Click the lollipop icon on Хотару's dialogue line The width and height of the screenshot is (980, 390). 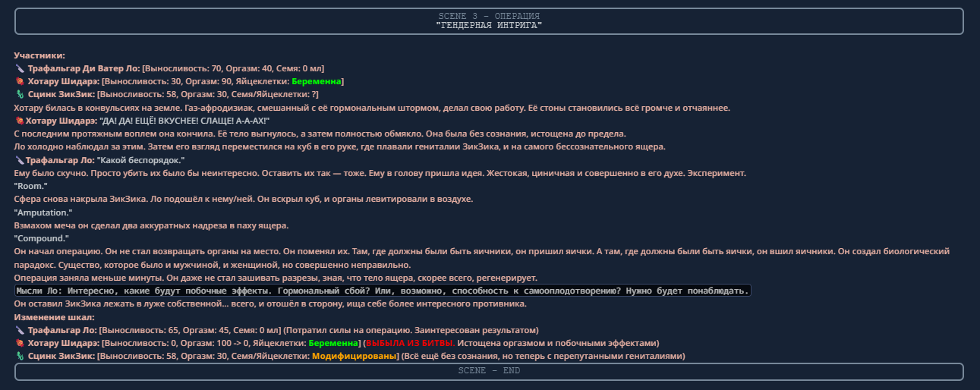20,121
